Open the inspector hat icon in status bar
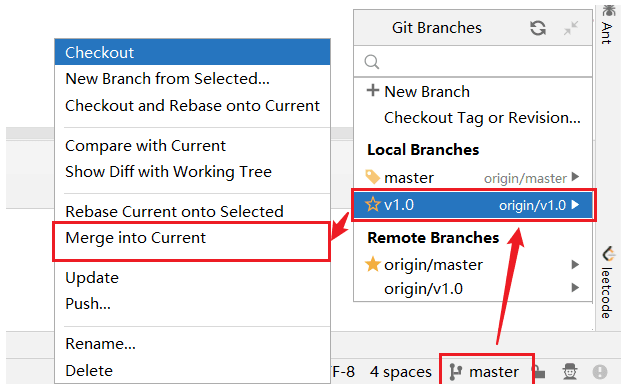 pyautogui.click(x=570, y=372)
